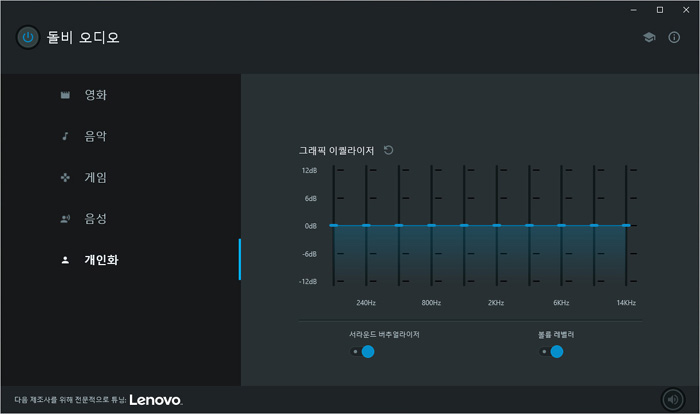Click the music note icon

(x=65, y=136)
